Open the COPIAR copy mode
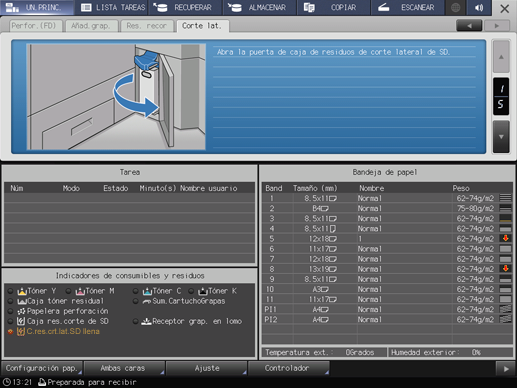The height and width of the screenshot is (388, 517). point(334,7)
